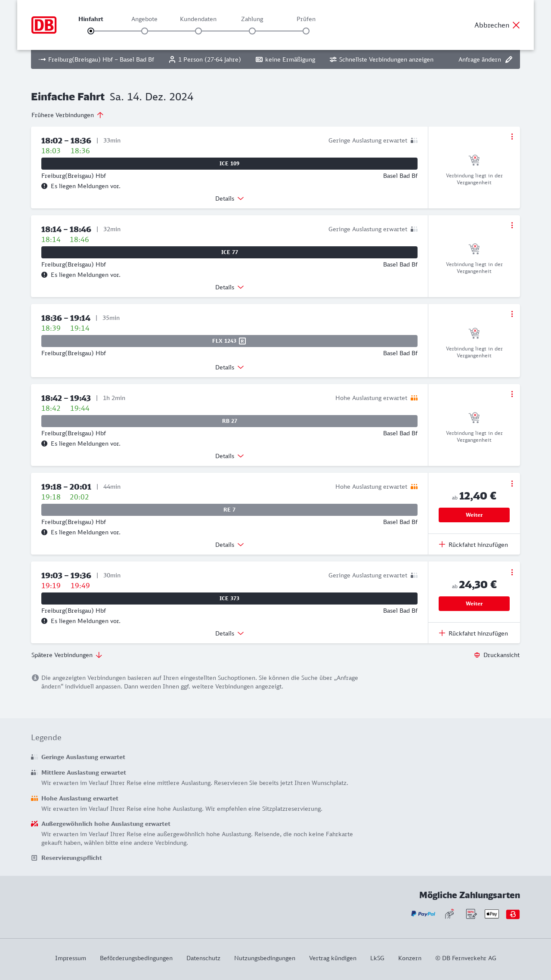551x980 pixels.
Task: Open the Datenschutz footer link
Action: (203, 958)
